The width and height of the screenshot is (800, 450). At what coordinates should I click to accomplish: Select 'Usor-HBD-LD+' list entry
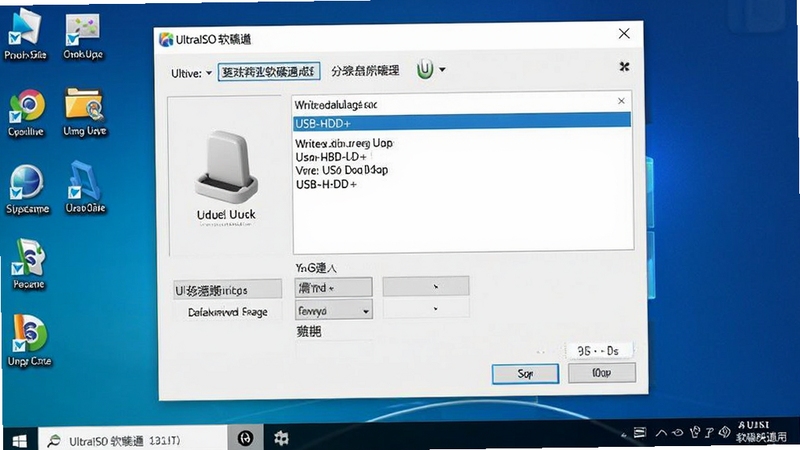click(x=331, y=157)
